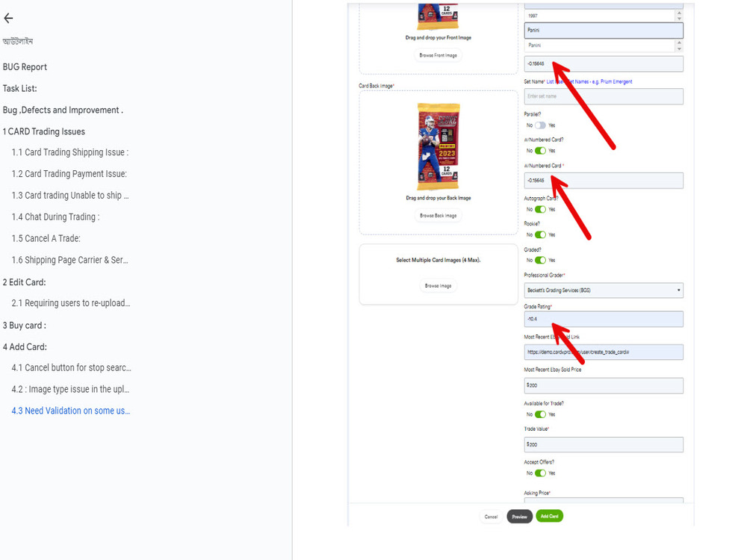The image size is (747, 560).
Task: Select 4.3 Need Validation on some entry
Action: 71,411
